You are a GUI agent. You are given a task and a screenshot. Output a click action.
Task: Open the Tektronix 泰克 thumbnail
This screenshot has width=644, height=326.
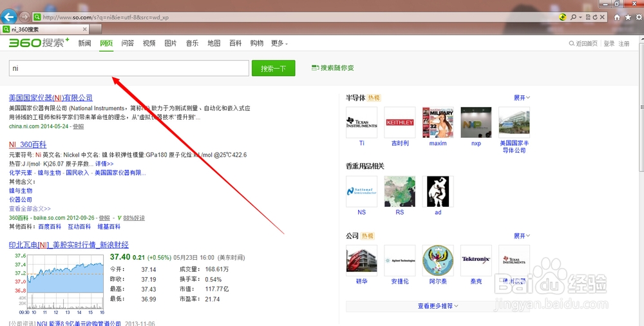click(476, 261)
